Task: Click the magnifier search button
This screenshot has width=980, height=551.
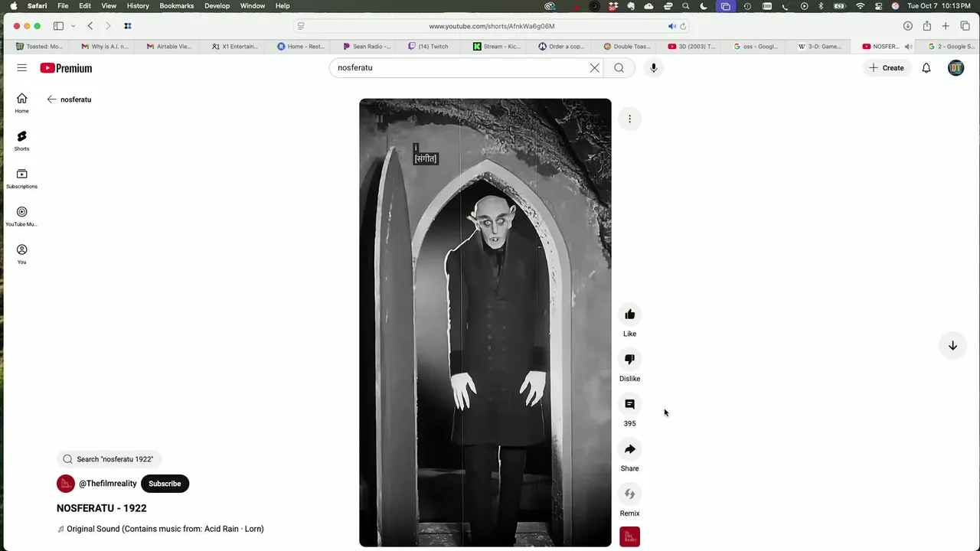Action: [x=619, y=68]
